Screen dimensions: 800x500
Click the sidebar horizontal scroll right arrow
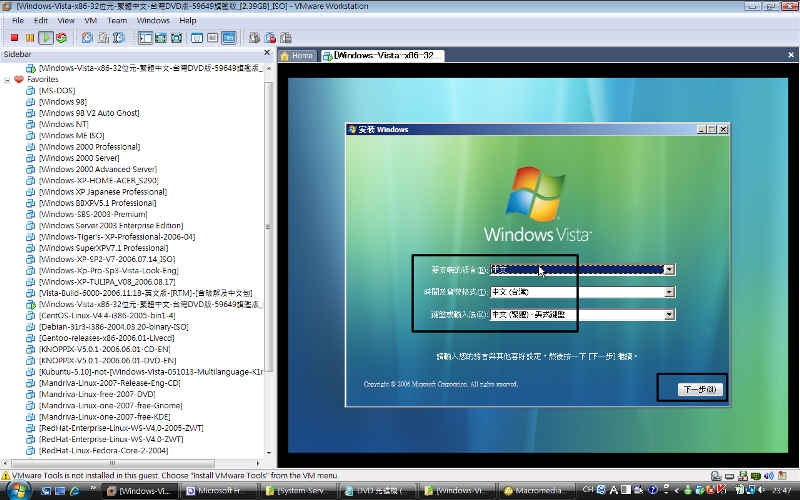click(x=258, y=463)
